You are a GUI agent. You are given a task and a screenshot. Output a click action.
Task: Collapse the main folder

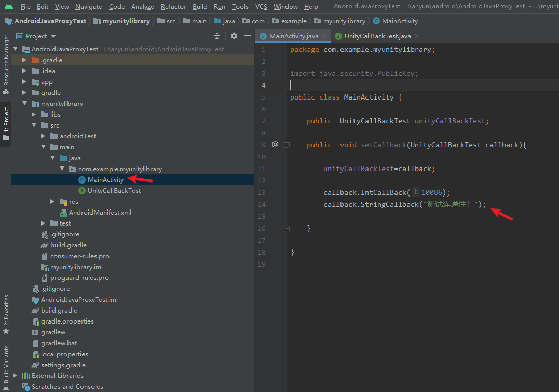click(x=43, y=147)
